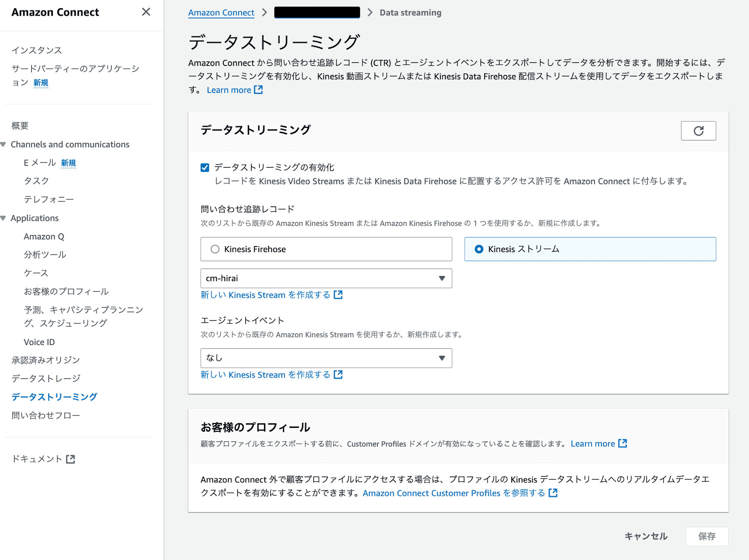Open Amazon Connect Customer Profiles を参照する link
Viewport: 749px width, 560px height.
[454, 493]
